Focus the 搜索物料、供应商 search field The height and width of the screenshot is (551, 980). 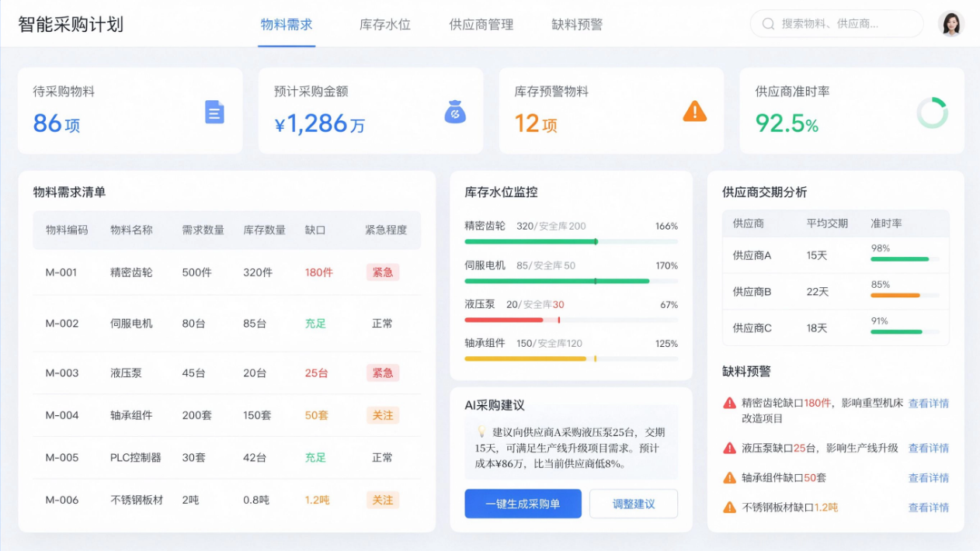point(836,24)
